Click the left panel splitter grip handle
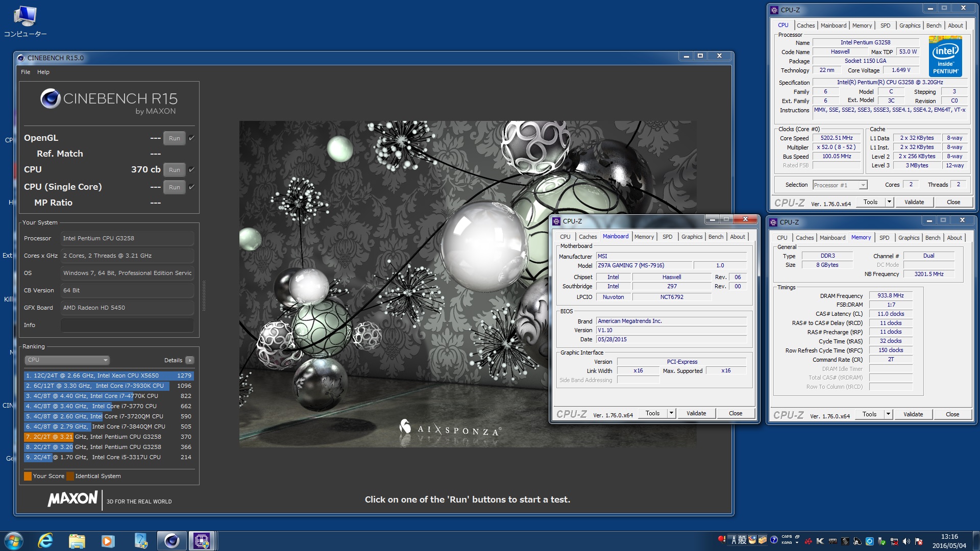 [x=204, y=296]
